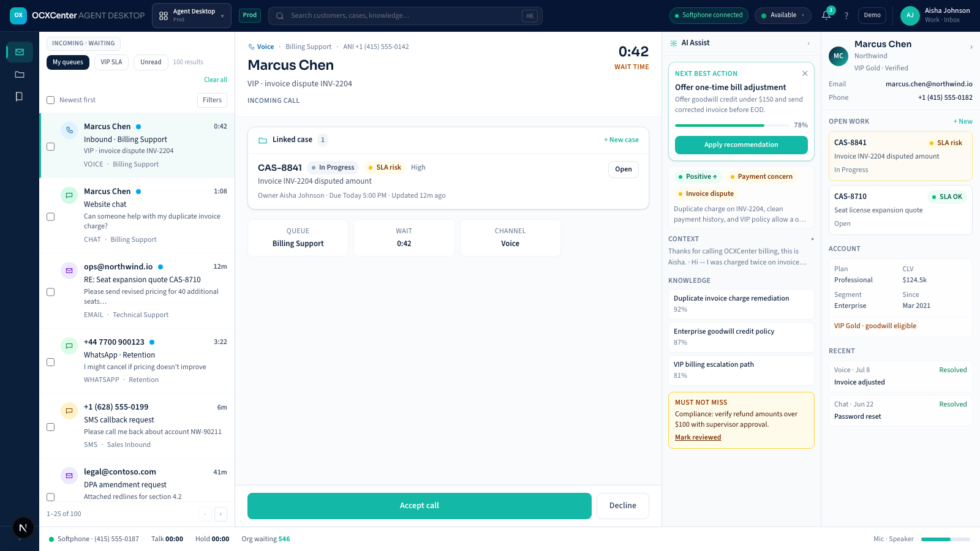Accept the incoming call
980x551 pixels.
tap(420, 506)
